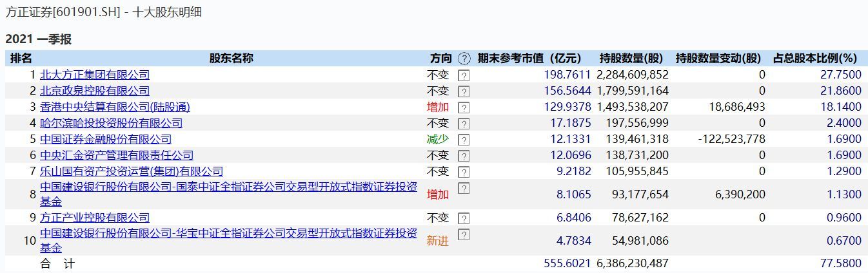Screen dimensions: 868x273
Task: Click total market value 555.6021
Action: coord(567,263)
